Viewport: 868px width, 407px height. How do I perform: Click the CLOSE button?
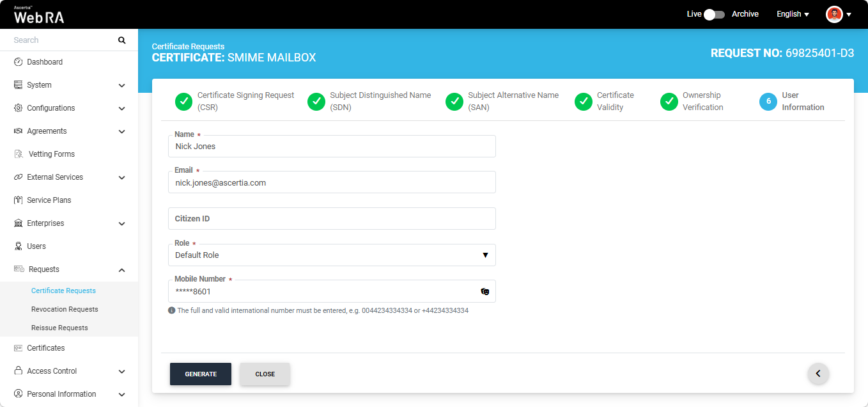click(265, 374)
